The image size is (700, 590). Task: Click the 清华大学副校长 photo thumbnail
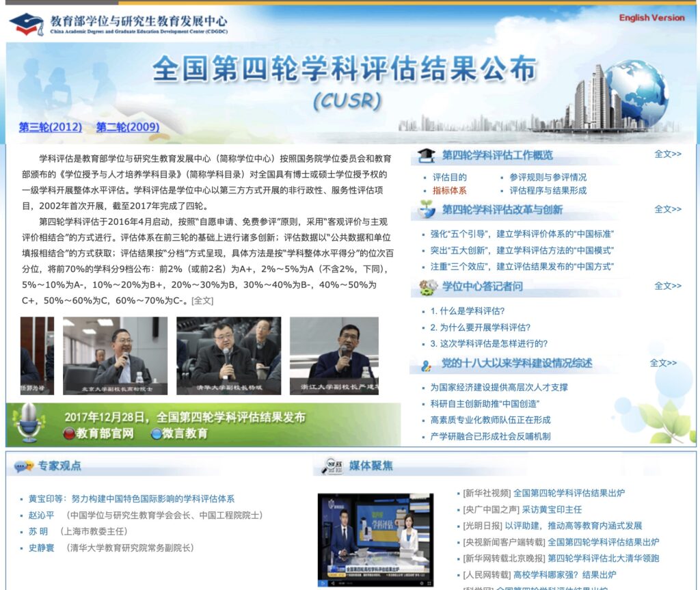pyautogui.click(x=228, y=356)
